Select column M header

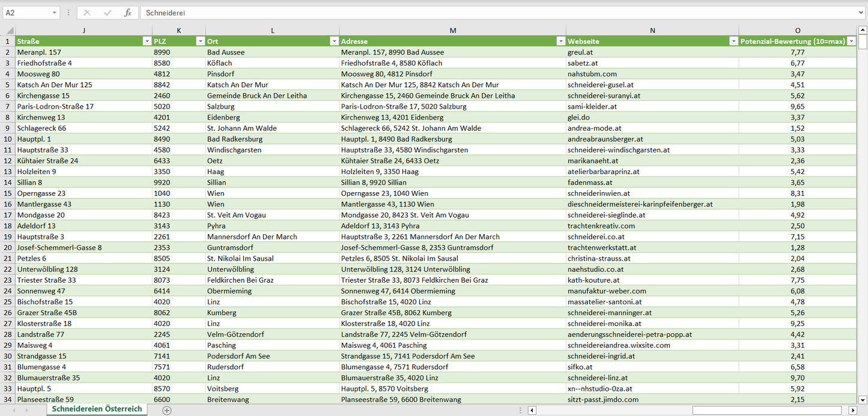[452, 31]
